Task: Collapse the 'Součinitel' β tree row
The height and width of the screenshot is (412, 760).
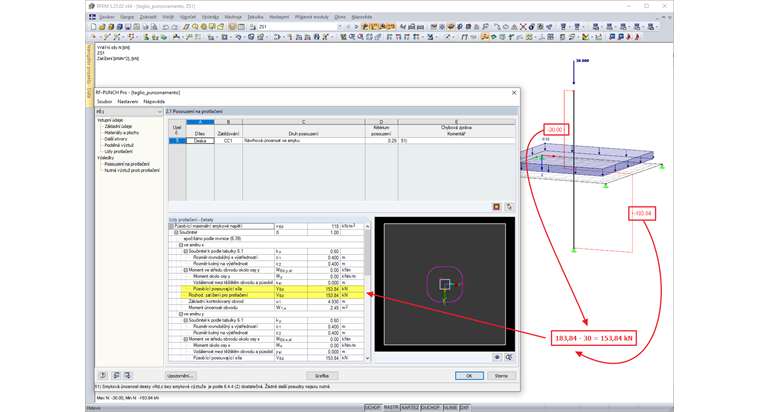Action: [176, 233]
